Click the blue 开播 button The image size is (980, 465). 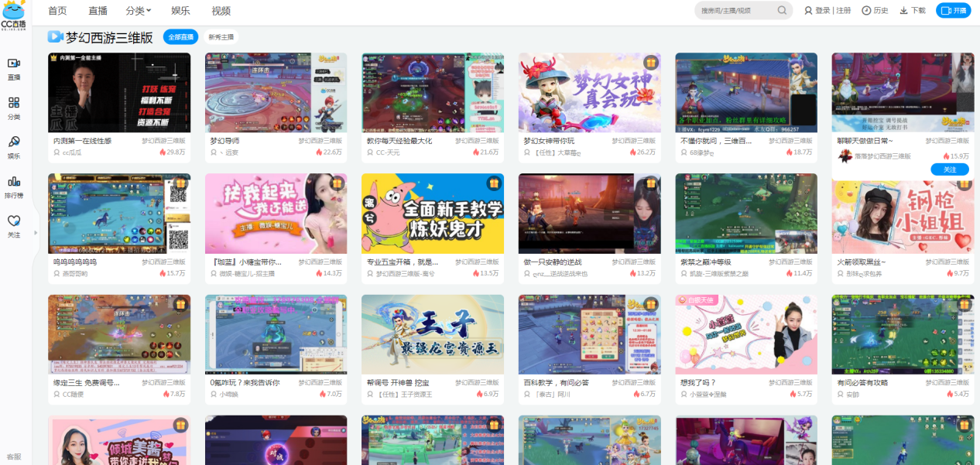(953, 11)
